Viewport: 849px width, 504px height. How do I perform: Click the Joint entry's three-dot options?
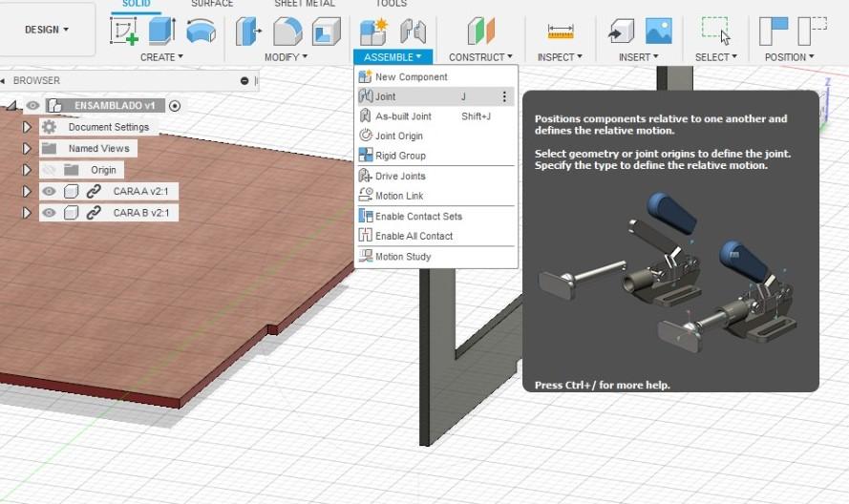tap(504, 96)
